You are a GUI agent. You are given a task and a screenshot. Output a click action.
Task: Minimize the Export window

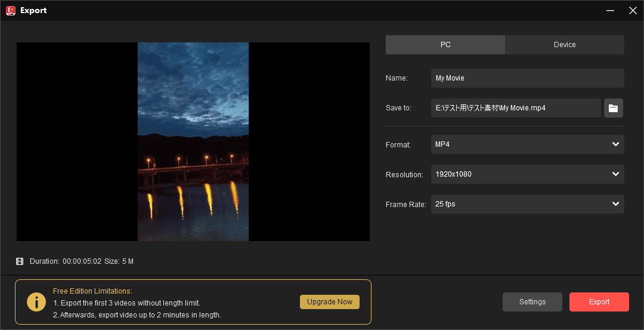pos(611,11)
